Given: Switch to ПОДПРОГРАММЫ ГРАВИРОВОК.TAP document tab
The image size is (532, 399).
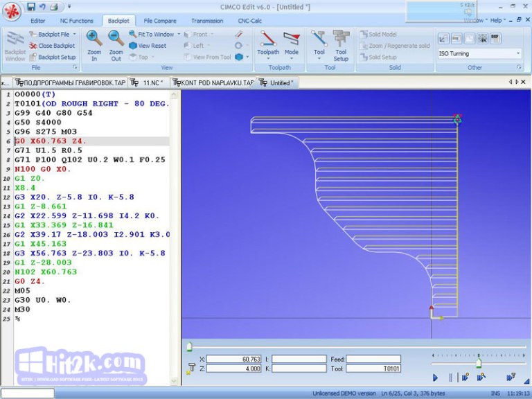Looking at the screenshot, I should point(71,83).
